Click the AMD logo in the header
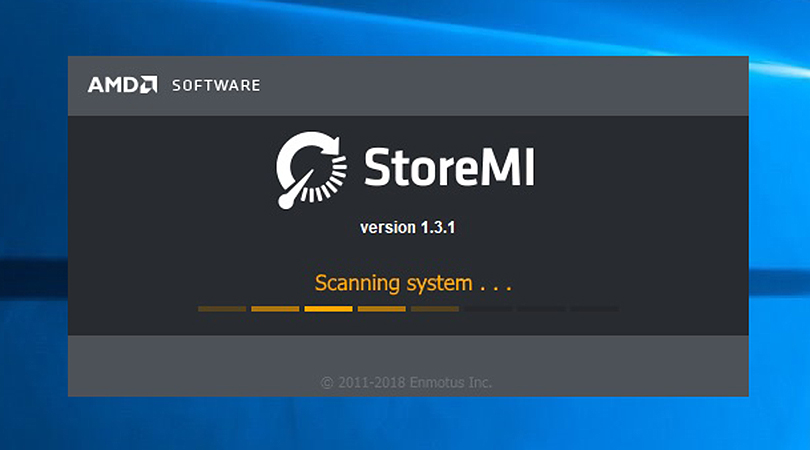810x450 pixels. 122,85
